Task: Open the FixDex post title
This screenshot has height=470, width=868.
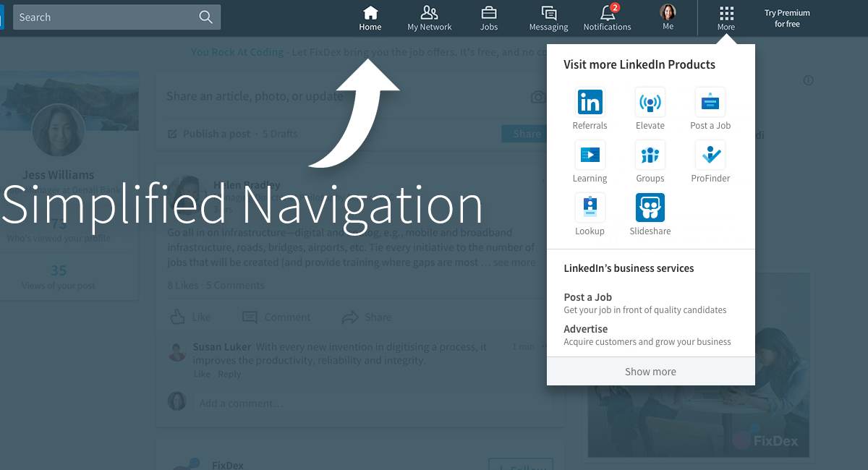Action: (x=228, y=465)
